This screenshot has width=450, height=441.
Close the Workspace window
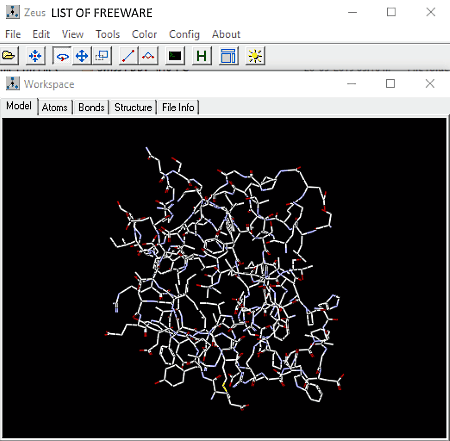(x=430, y=84)
